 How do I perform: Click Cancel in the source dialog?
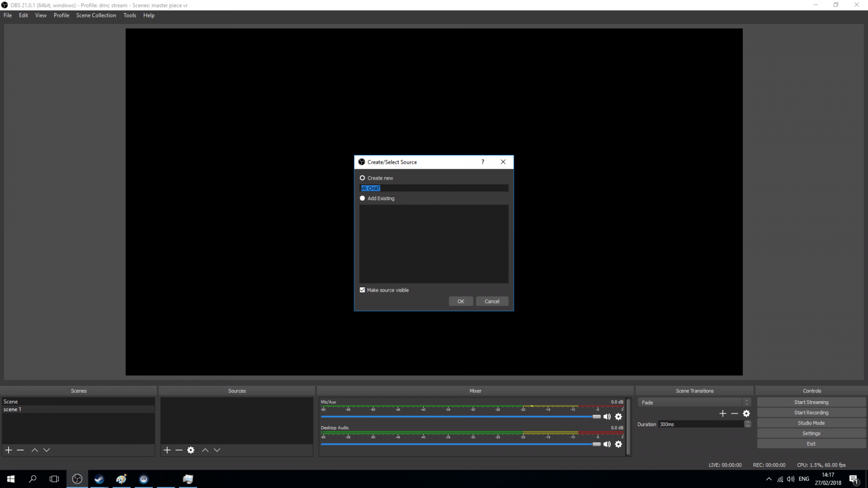coord(492,301)
